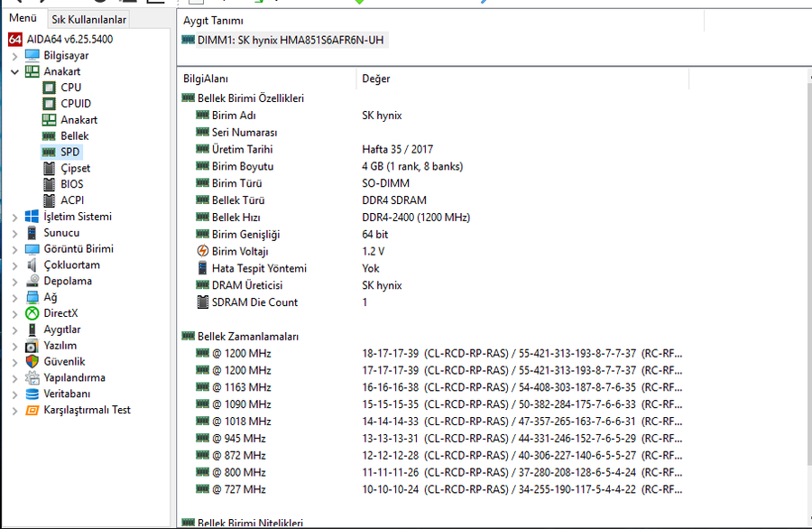Click the Birim Voltajı lightning icon
This screenshot has width=812, height=529.
coord(203,251)
